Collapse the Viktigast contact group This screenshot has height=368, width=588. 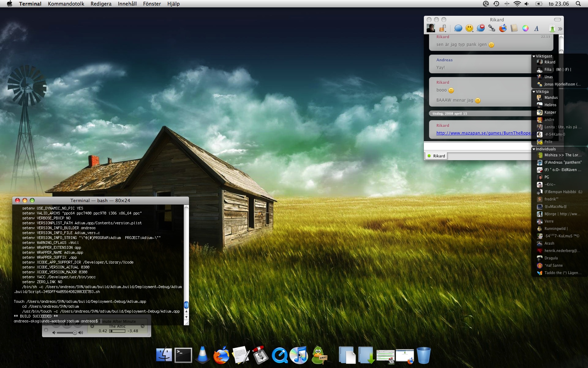tap(534, 56)
